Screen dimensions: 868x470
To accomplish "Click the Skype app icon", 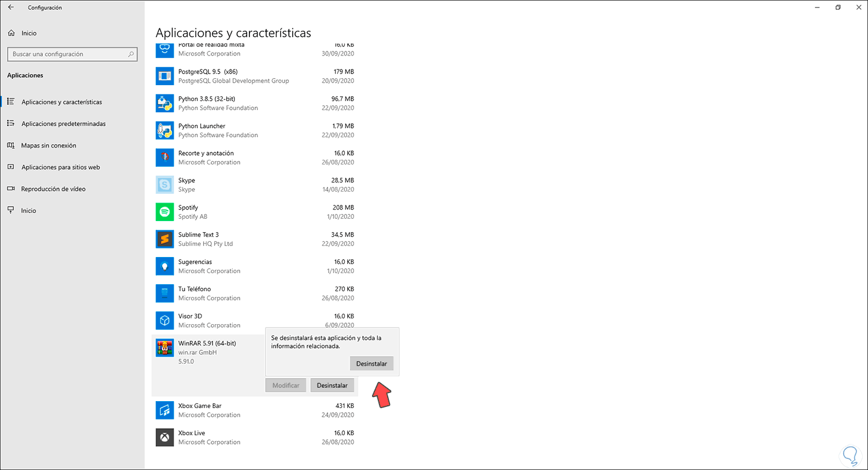I will point(165,185).
